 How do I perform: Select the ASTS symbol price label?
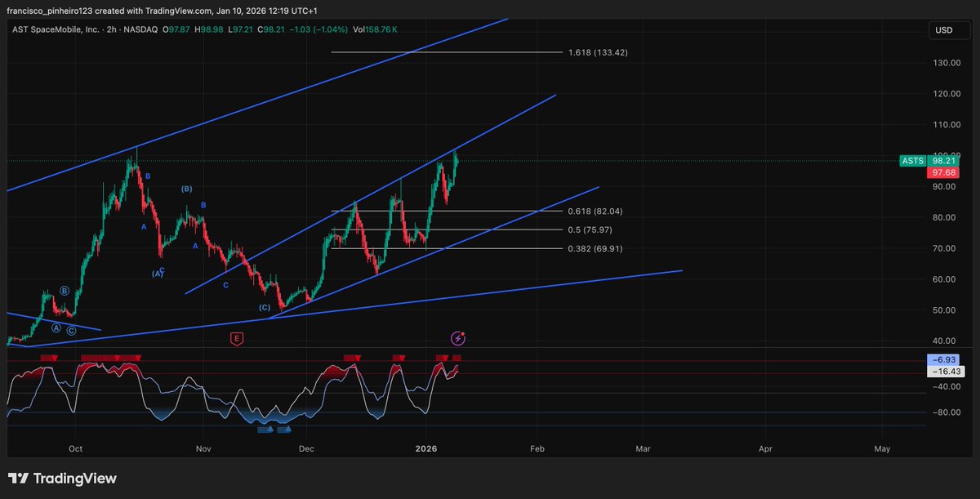point(912,161)
